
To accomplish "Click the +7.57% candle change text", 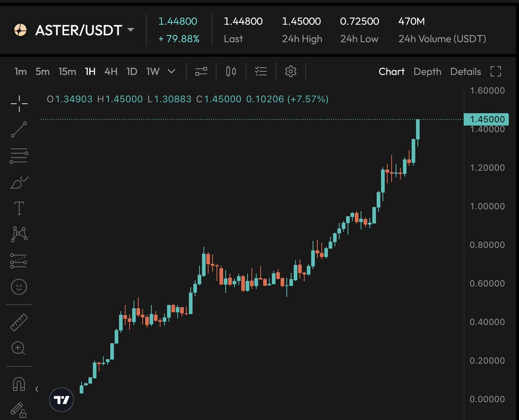I will [308, 99].
